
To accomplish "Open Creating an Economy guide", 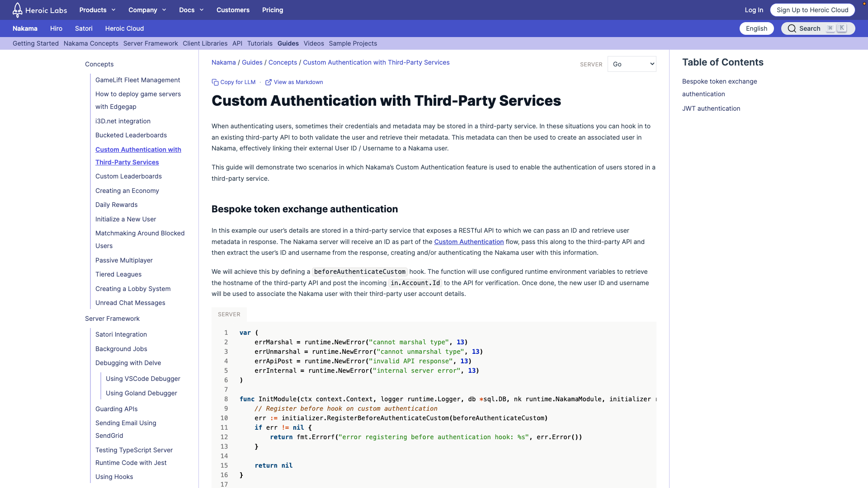I will [127, 191].
